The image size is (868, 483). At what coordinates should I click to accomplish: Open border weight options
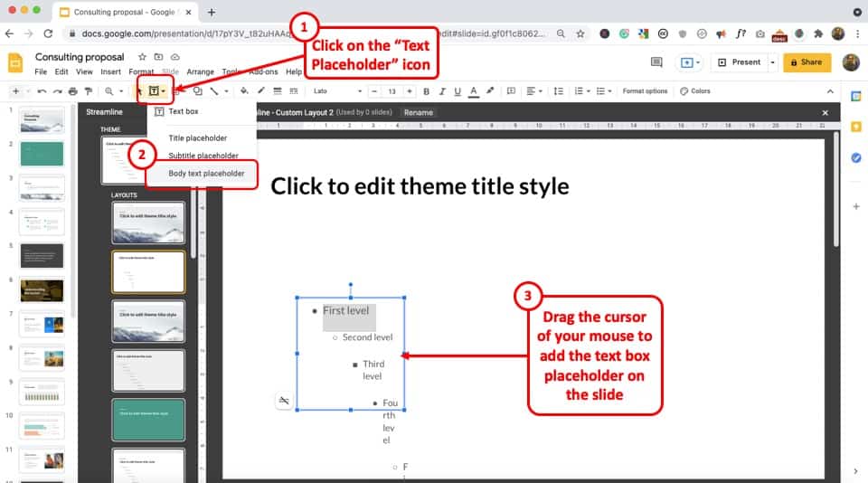coord(278,90)
